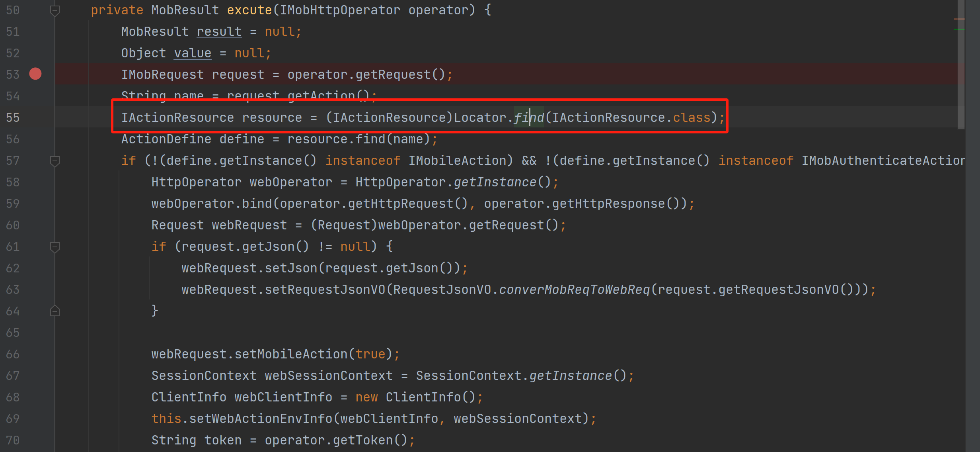Click the ClientInfo constructor on line 68
Image resolution: width=980 pixels, height=452 pixels.
[x=423, y=397]
